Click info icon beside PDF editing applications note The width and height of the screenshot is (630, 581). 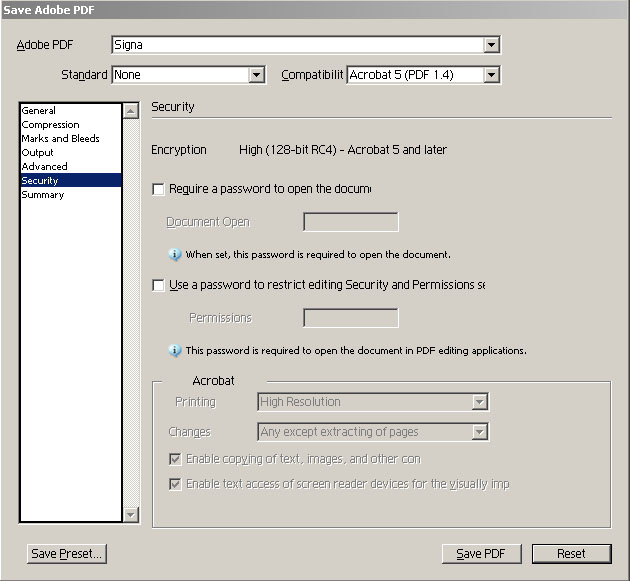pos(174,351)
